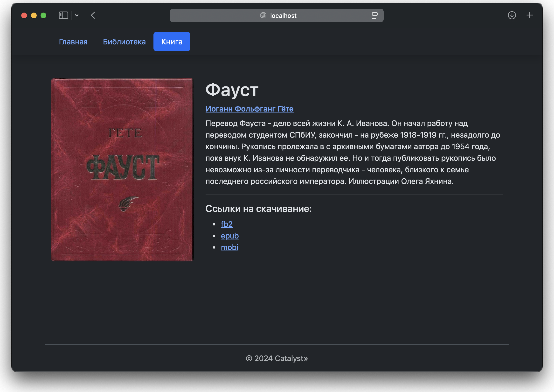Download the book in fb2 format
Image resolution: width=554 pixels, height=392 pixels.
click(227, 224)
